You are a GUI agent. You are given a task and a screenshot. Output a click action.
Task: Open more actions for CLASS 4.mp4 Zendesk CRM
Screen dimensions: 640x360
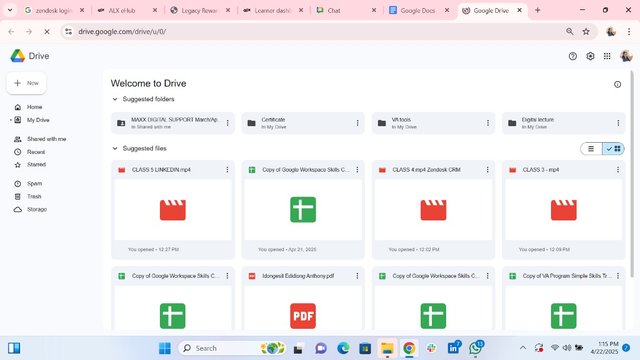[488, 170]
